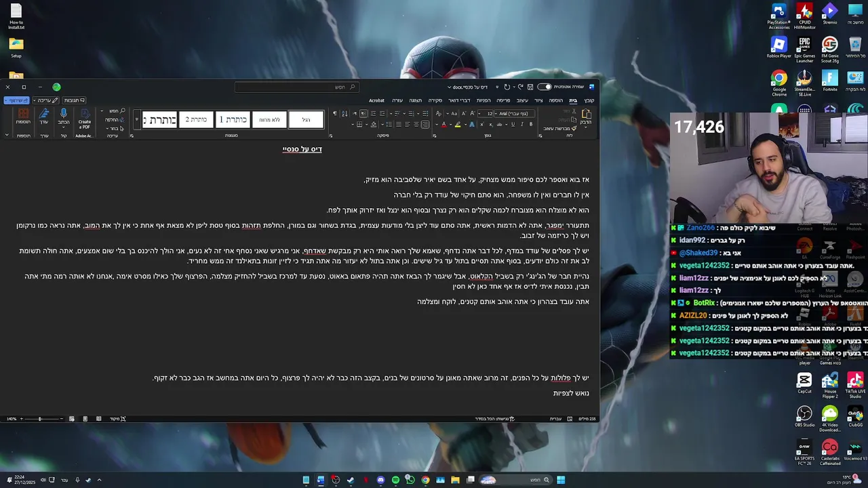Click the Sort A-Z icon

(x=344, y=114)
